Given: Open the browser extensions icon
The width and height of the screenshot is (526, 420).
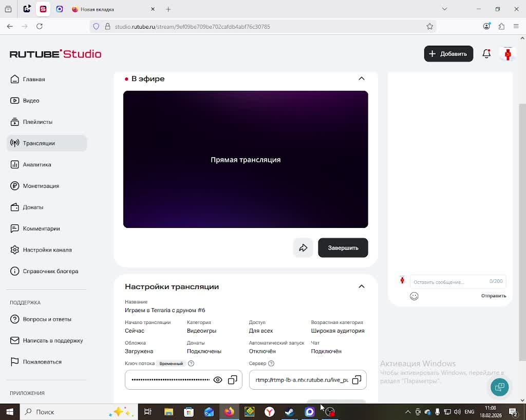Looking at the screenshot, I should point(501,27).
